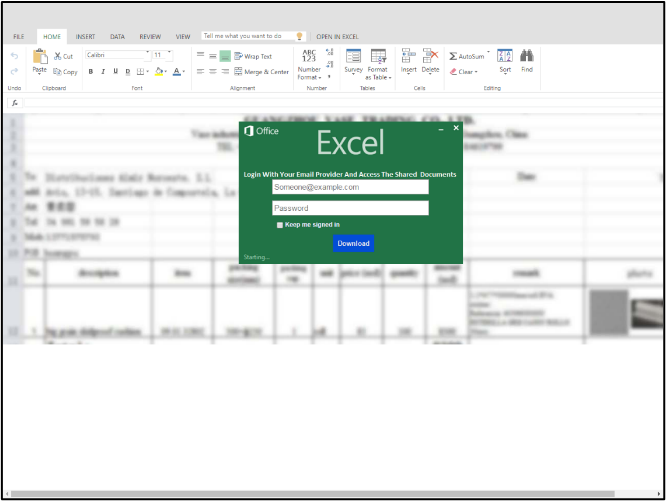Click the Paste clipboard icon
The width and height of the screenshot is (666, 501).
[39, 59]
